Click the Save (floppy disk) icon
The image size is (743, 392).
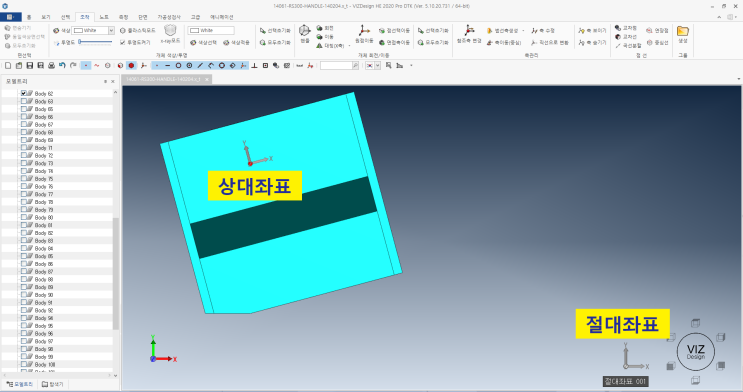pyautogui.click(x=29, y=65)
